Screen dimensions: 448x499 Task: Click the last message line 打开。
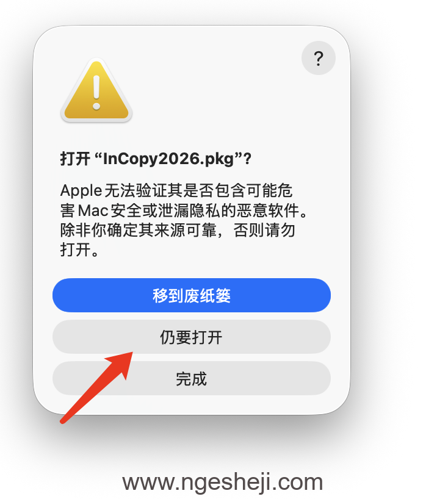[x=79, y=249]
